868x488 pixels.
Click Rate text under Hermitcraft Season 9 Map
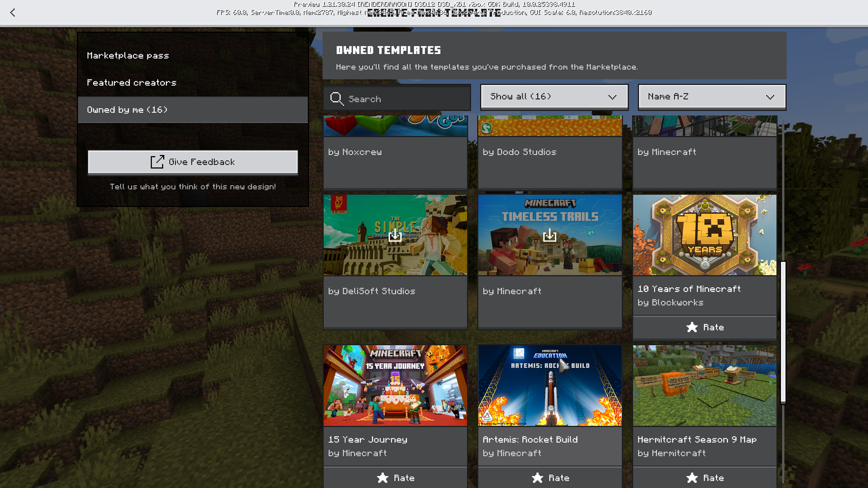713,478
